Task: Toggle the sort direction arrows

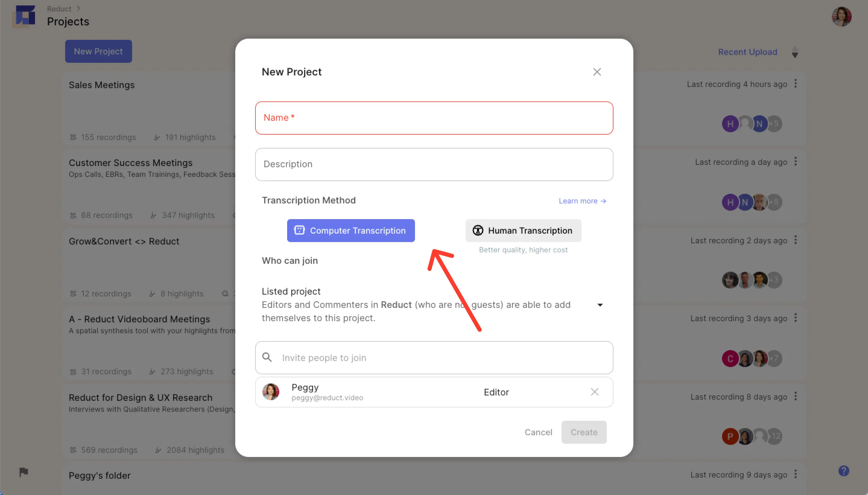Action: pyautogui.click(x=795, y=52)
